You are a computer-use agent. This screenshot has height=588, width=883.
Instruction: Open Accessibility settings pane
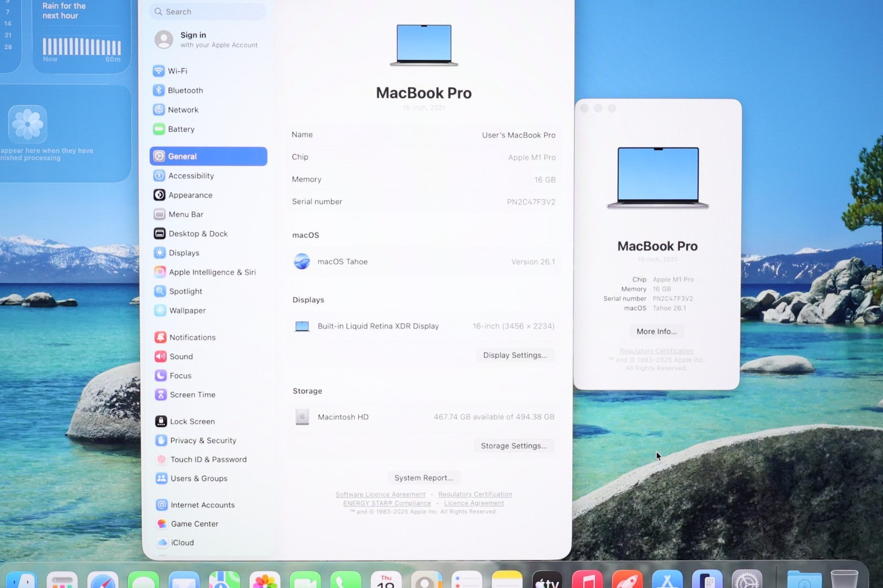pos(190,176)
